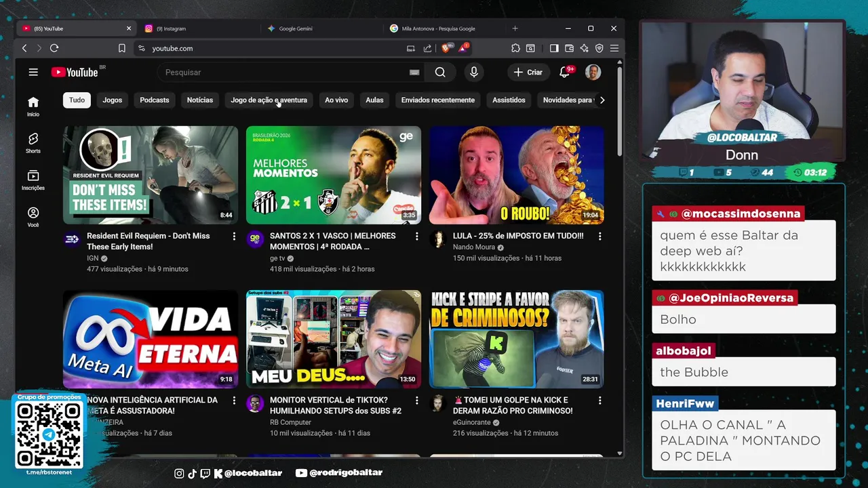The image size is (868, 488).
Task: Open options for the Santos x Vasco video
Action: (x=417, y=236)
